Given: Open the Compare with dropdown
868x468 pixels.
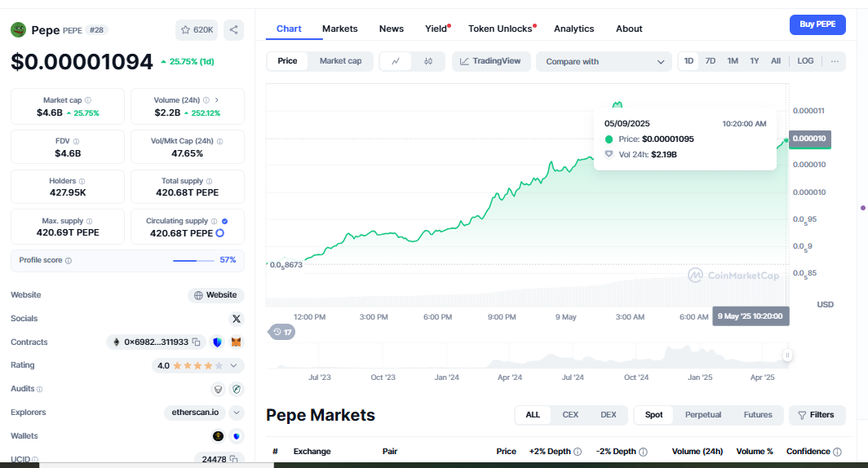Looking at the screenshot, I should (604, 61).
